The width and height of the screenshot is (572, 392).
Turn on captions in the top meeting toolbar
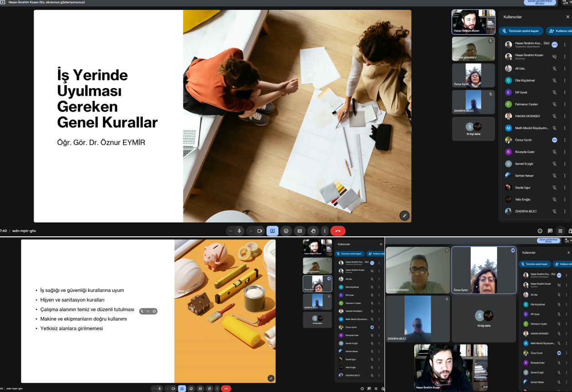tap(300, 231)
